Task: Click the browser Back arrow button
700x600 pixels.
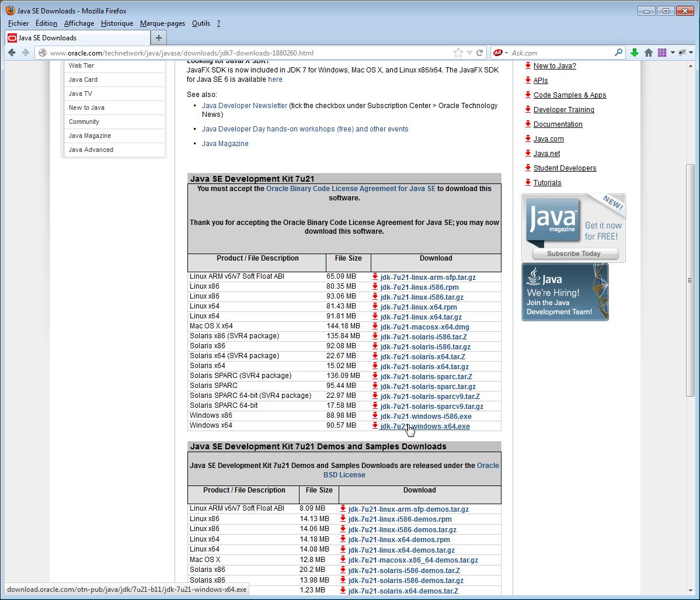Action: pyautogui.click(x=12, y=53)
